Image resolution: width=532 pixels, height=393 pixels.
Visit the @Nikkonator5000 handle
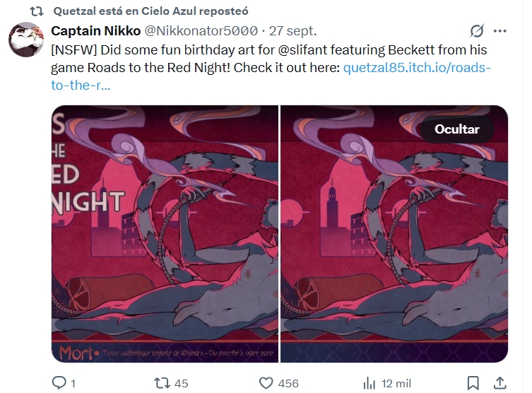201,31
